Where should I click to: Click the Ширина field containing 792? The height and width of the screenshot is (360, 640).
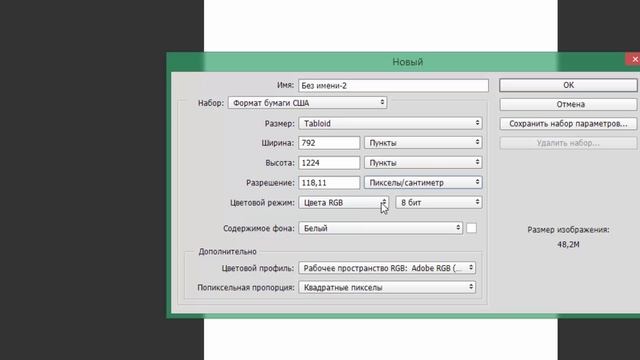pyautogui.click(x=329, y=143)
